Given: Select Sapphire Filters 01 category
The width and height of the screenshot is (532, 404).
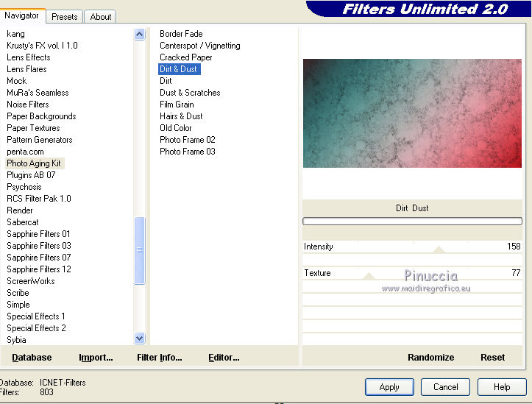Looking at the screenshot, I should point(38,234).
